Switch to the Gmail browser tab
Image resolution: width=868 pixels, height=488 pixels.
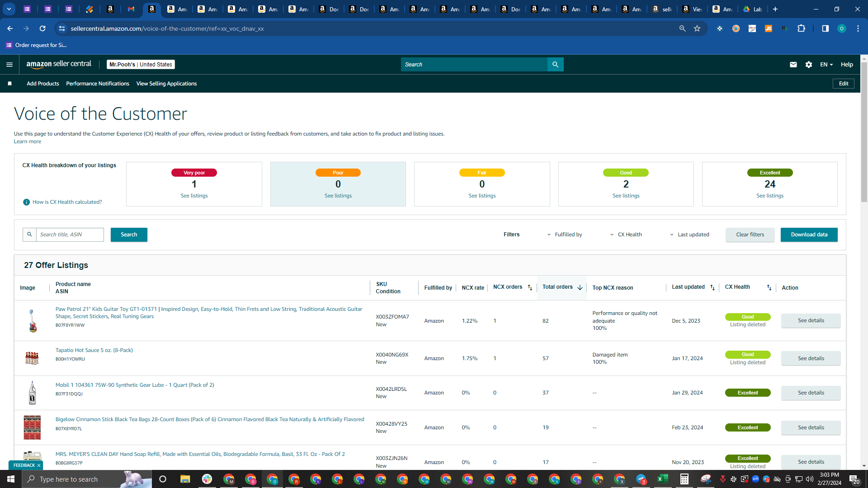[x=131, y=9]
